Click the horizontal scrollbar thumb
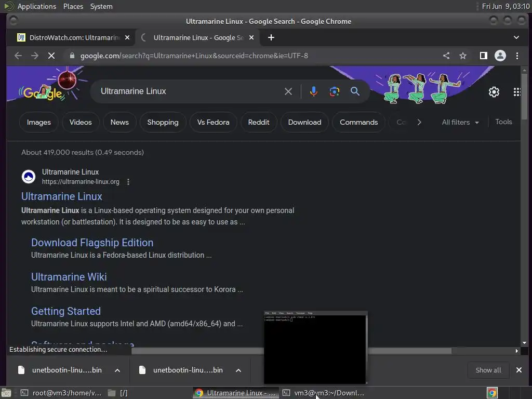The height and width of the screenshot is (399, 532). click(x=292, y=351)
